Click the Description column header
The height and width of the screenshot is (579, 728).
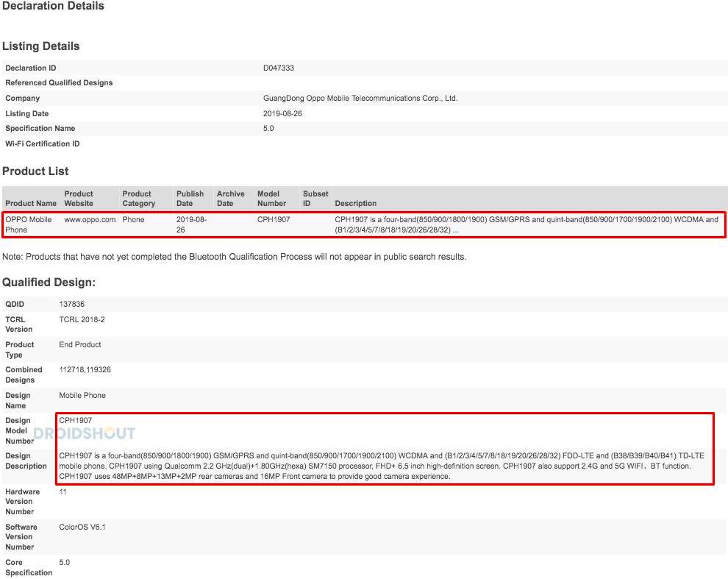(x=356, y=204)
